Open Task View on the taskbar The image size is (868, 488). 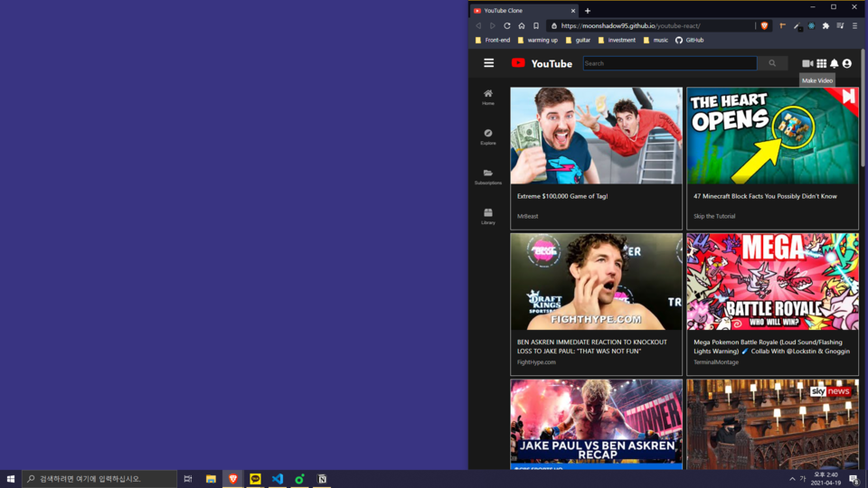[x=188, y=479]
